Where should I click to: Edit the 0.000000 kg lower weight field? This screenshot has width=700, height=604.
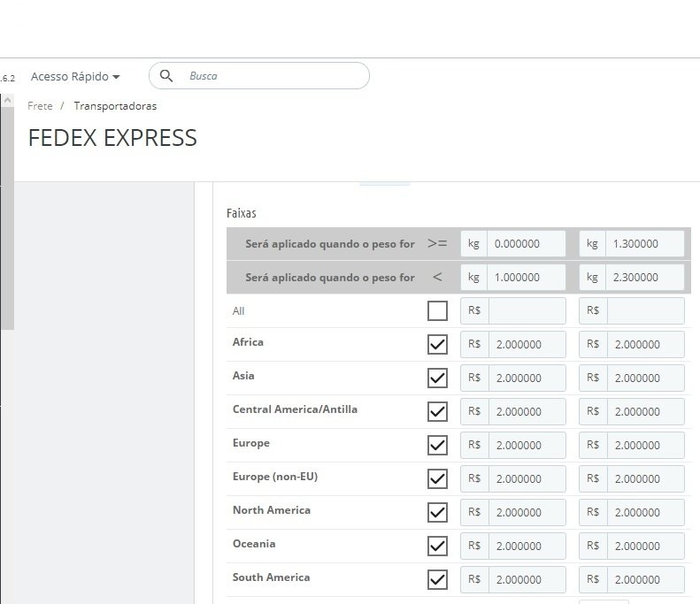click(x=527, y=243)
